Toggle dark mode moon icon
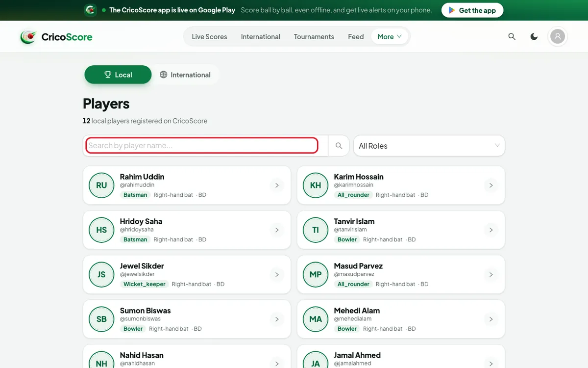588x368 pixels. [534, 37]
